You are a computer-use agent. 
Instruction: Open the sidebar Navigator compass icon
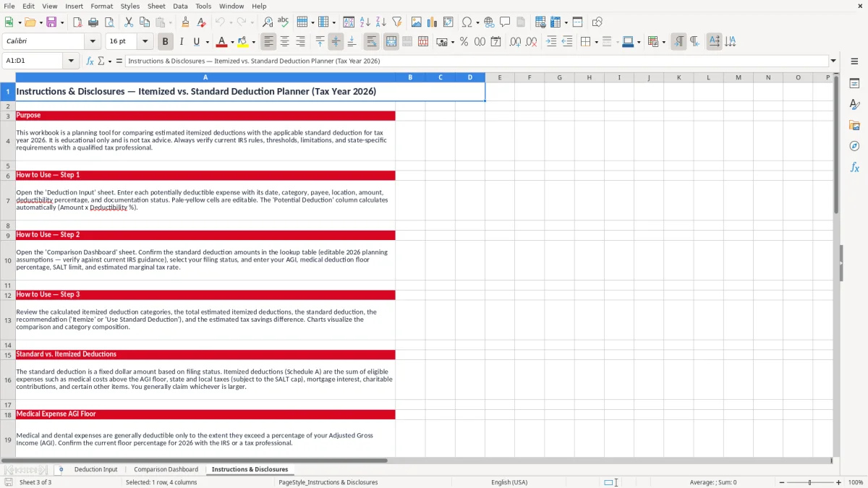tap(854, 146)
